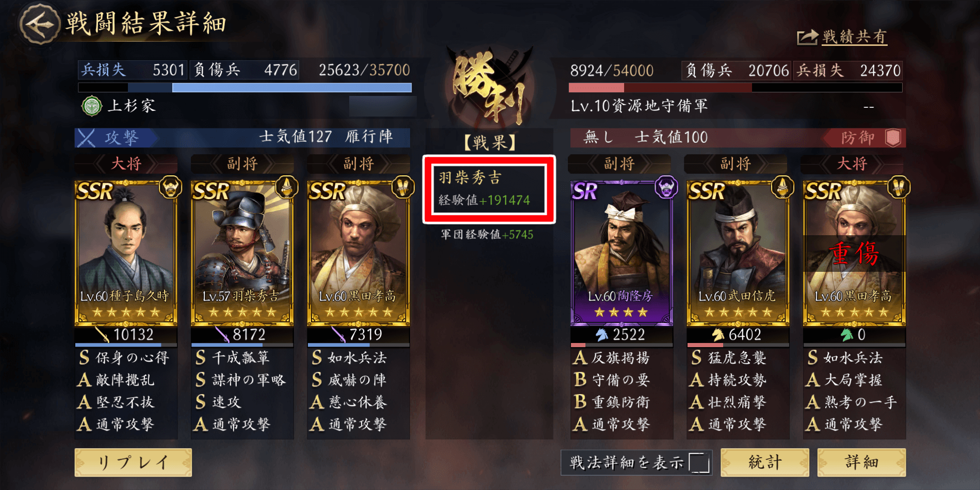Open the Lv.60 黒田孝高 attacker card

[x=358, y=253]
